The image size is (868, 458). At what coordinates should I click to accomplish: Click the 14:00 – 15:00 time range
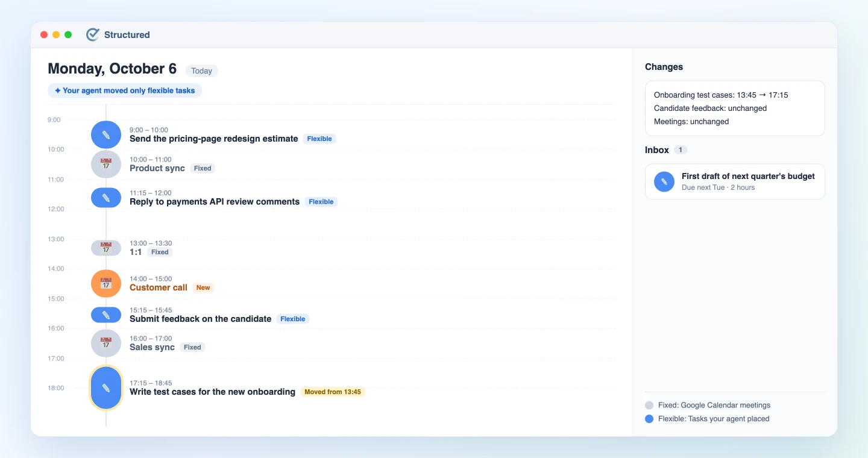(x=151, y=278)
